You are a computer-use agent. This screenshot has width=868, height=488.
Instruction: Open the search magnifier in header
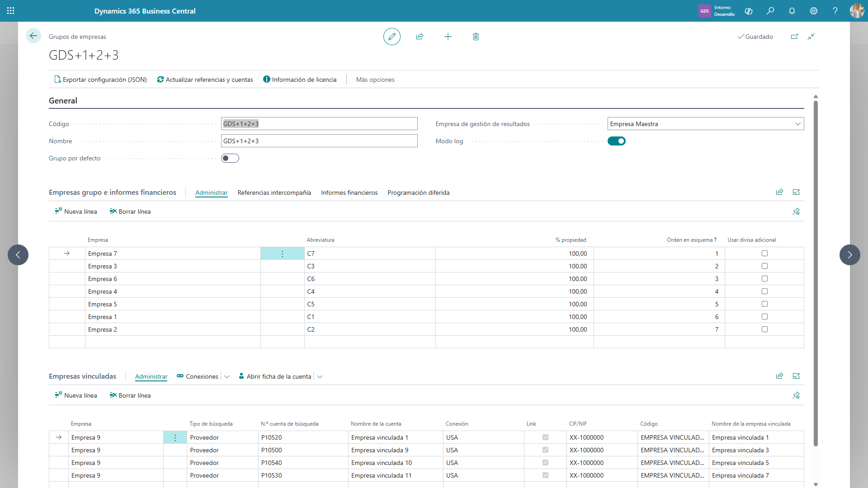click(x=770, y=11)
